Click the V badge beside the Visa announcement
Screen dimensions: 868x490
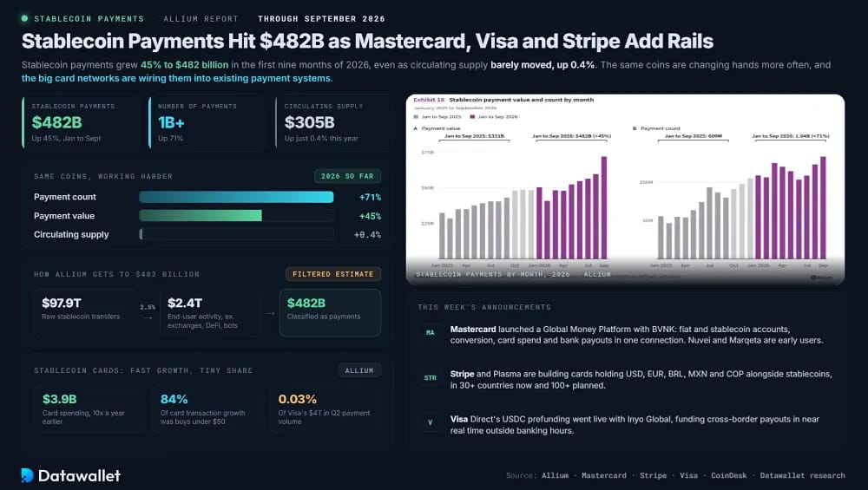[431, 423]
